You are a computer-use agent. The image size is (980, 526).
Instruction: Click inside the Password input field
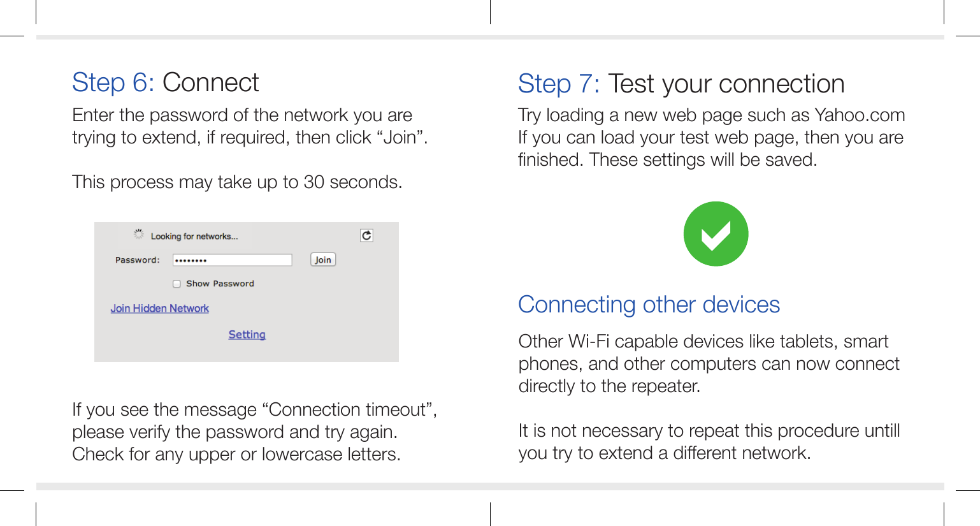click(x=232, y=259)
